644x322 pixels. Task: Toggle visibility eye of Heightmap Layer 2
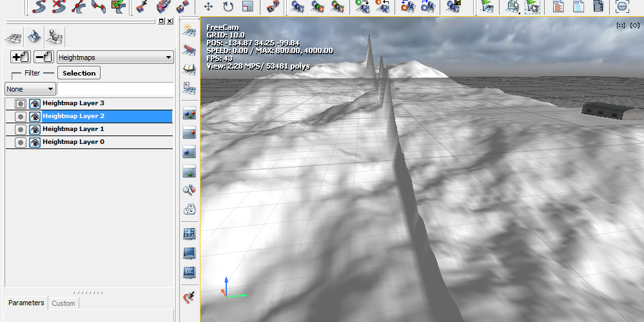[x=35, y=117]
